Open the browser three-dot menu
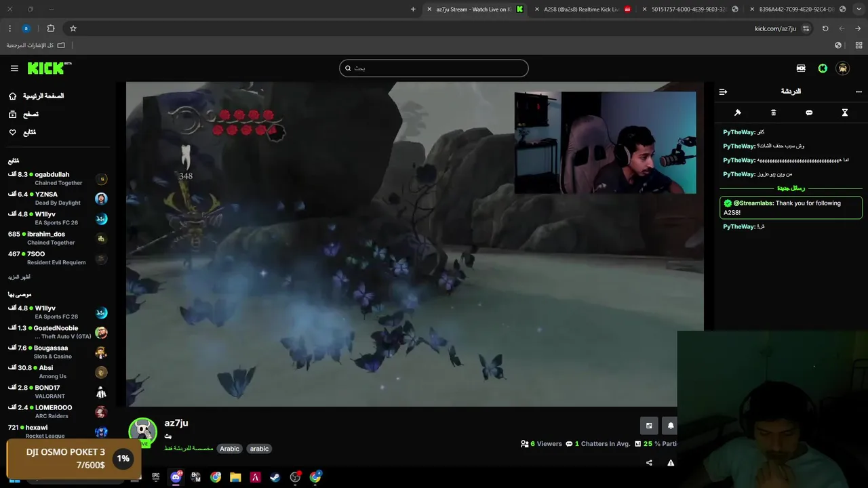Viewport: 868px width, 488px height. pos(9,28)
